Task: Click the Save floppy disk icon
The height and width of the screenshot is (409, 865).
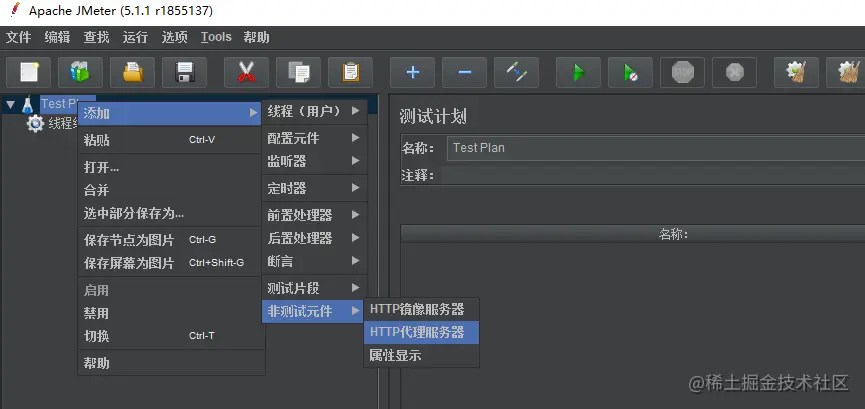Action: pos(184,72)
